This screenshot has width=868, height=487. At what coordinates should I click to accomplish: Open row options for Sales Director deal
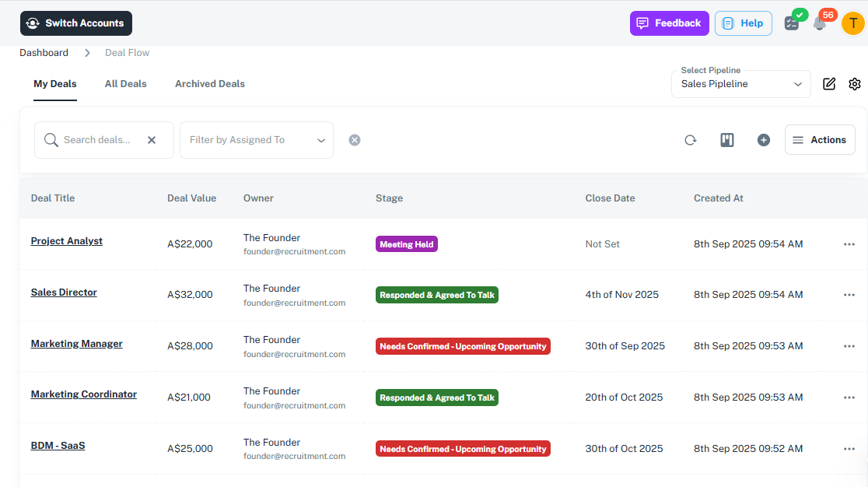849,295
